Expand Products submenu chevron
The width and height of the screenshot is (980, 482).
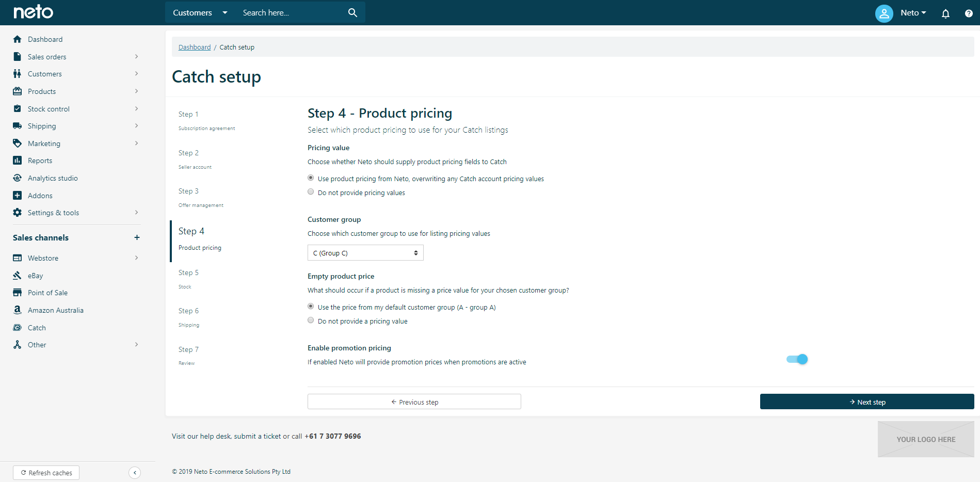pos(136,91)
